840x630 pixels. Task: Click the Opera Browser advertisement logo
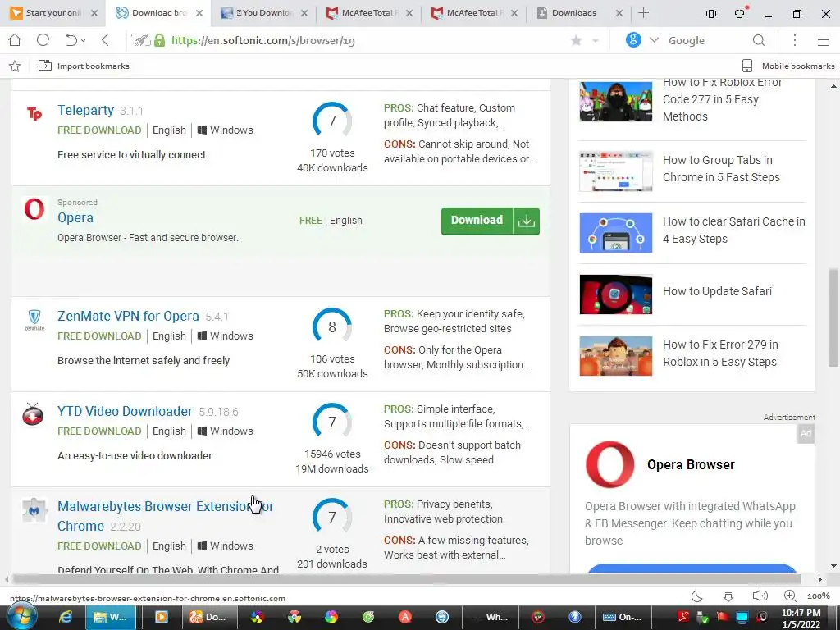pos(609,464)
